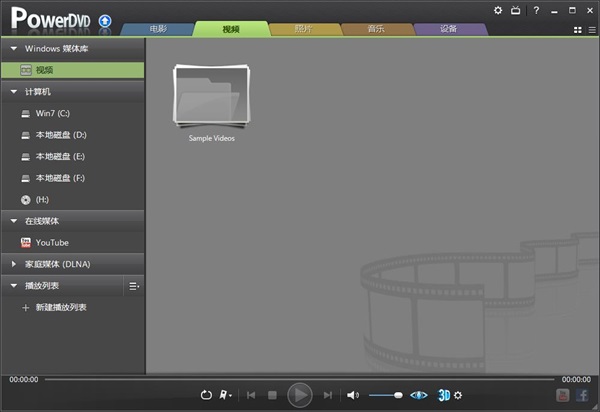Switch to the 视频 tab

[x=231, y=29]
